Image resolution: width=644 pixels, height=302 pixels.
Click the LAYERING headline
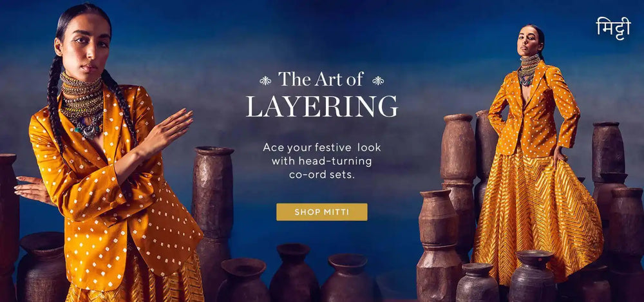[321, 106]
